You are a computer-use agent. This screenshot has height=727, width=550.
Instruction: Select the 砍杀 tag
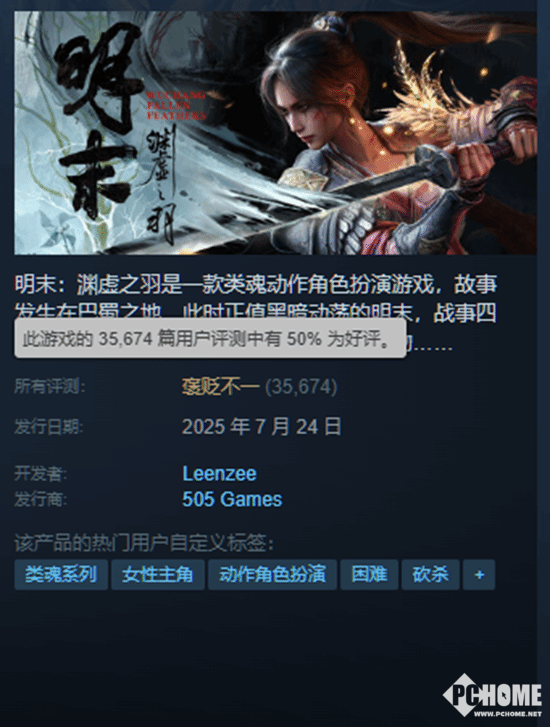pyautogui.click(x=430, y=575)
